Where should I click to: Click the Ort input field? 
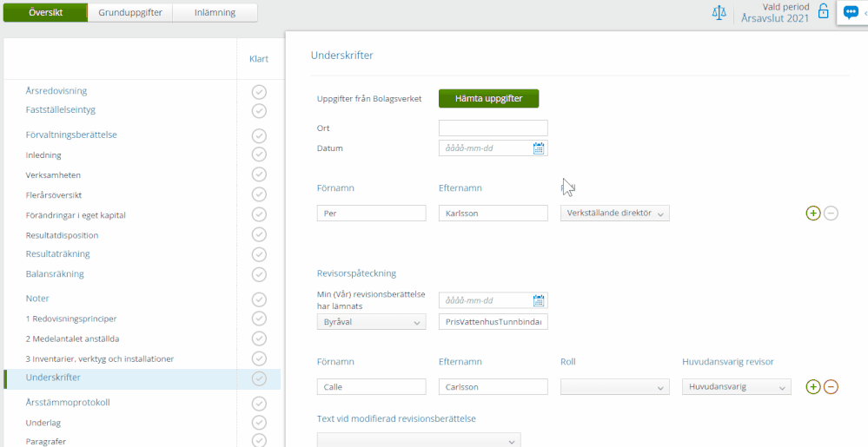[493, 128]
